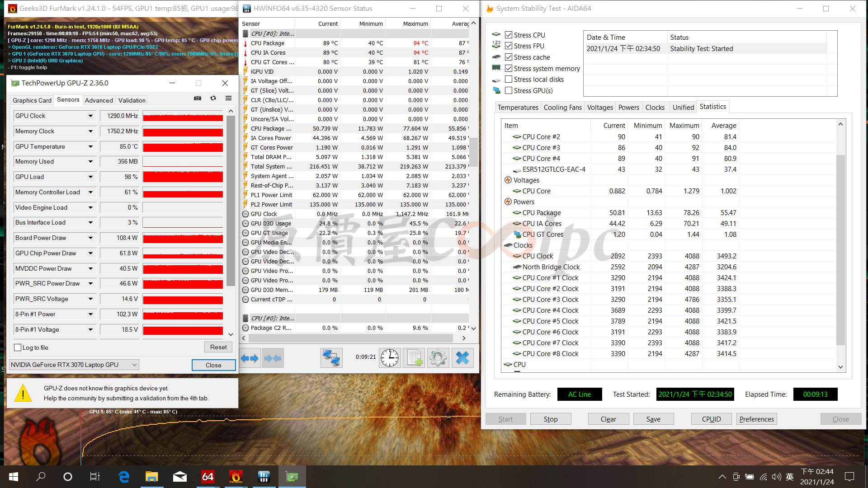The width and height of the screenshot is (868, 488).
Task: Click HWiNFO expand columns blue arrows icon
Action: pyautogui.click(x=250, y=358)
